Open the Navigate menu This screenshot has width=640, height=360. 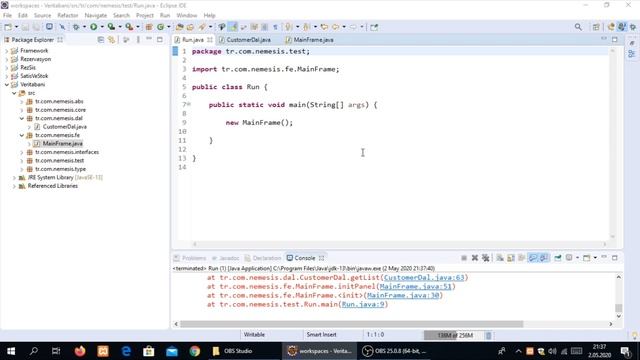(96, 15)
